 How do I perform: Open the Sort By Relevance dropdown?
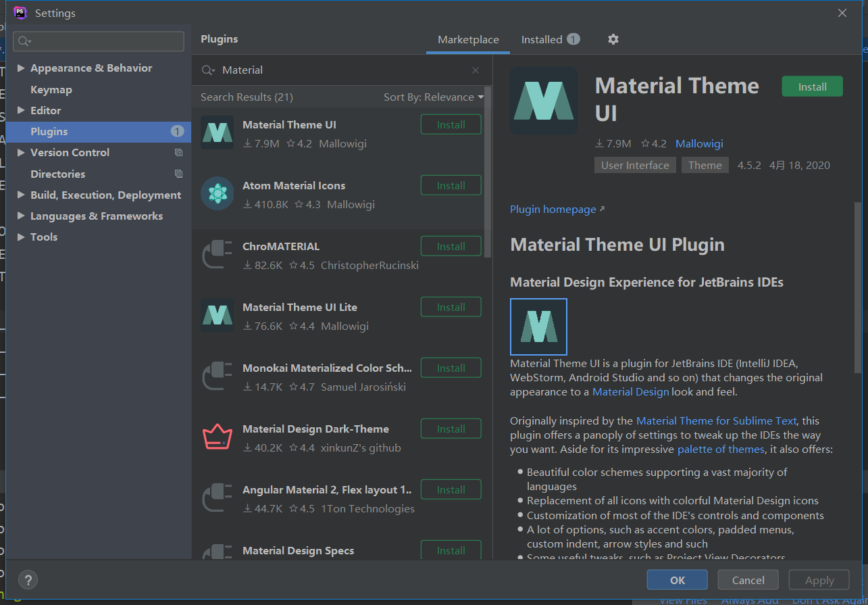click(x=433, y=97)
